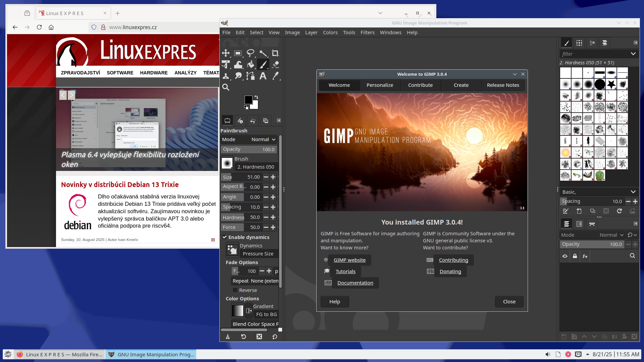The image size is (644, 362).
Task: Increase the brush Size with plus button
Action: 273,177
